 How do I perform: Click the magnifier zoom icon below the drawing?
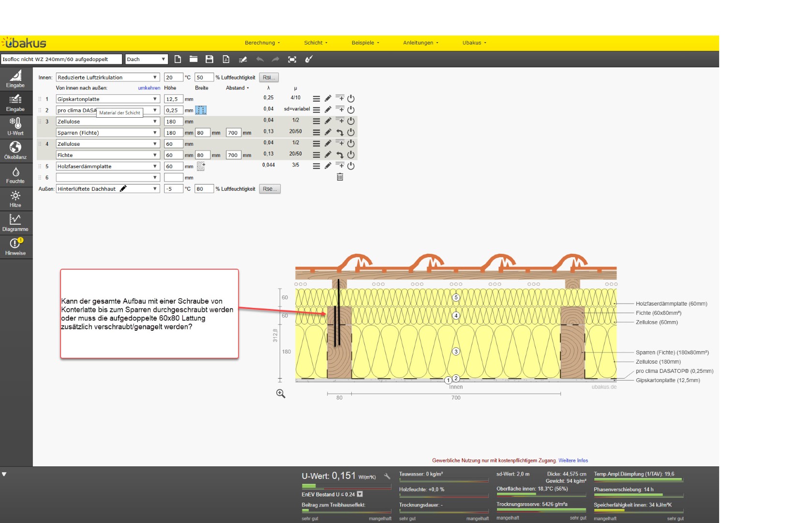(x=281, y=394)
